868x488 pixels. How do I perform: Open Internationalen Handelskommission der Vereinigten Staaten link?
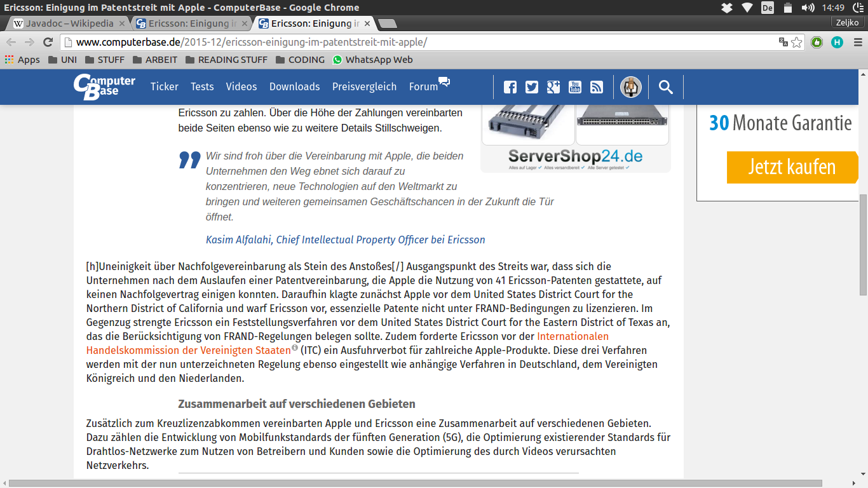347,343
